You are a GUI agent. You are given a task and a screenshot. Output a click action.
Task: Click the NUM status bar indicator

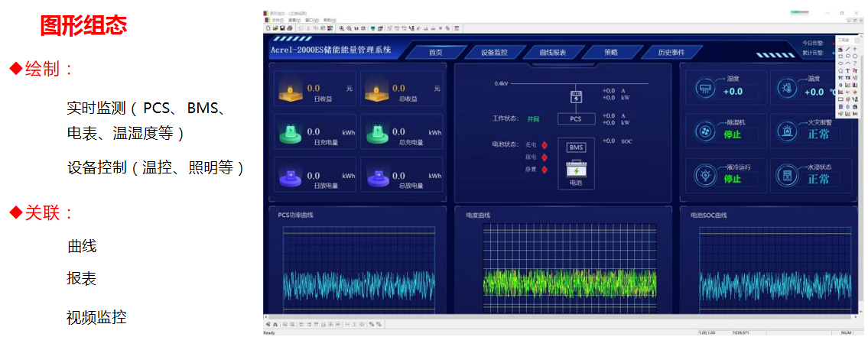(846, 332)
